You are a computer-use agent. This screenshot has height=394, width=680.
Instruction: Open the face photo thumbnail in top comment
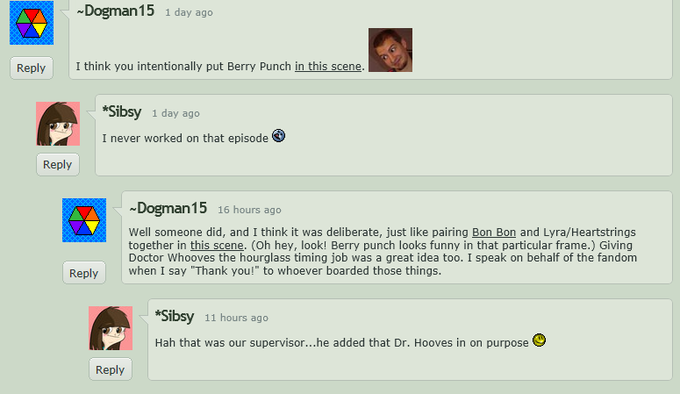pyautogui.click(x=390, y=50)
